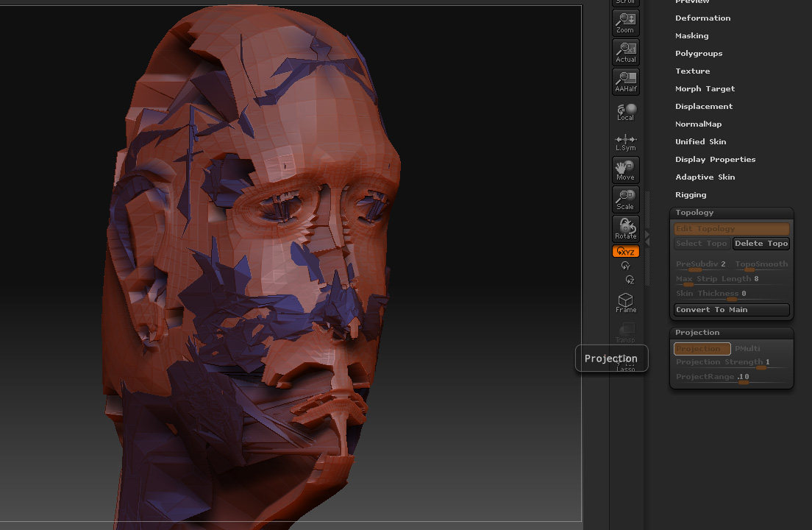Click the Zoom canvas icon
The width and height of the screenshot is (812, 530).
(x=626, y=23)
